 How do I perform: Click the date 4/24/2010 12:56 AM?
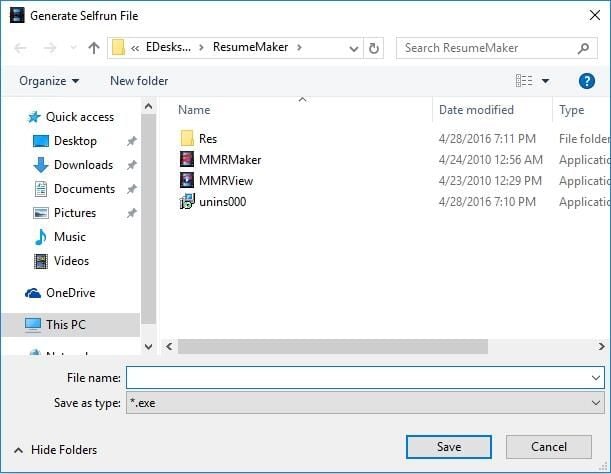491,160
